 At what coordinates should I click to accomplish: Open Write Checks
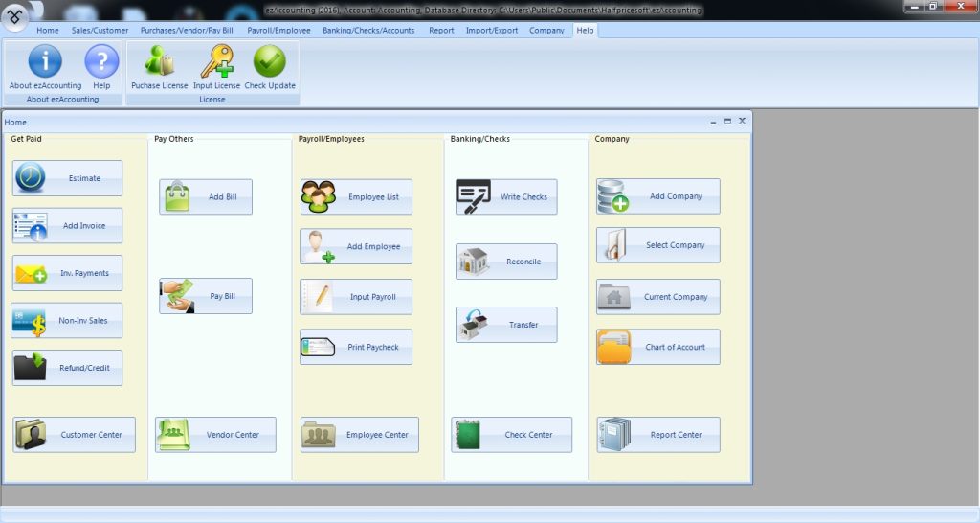pyautogui.click(x=506, y=197)
